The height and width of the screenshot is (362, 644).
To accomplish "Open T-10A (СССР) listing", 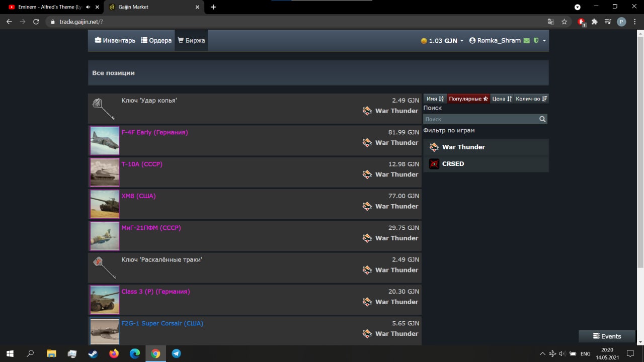I will pyautogui.click(x=255, y=172).
